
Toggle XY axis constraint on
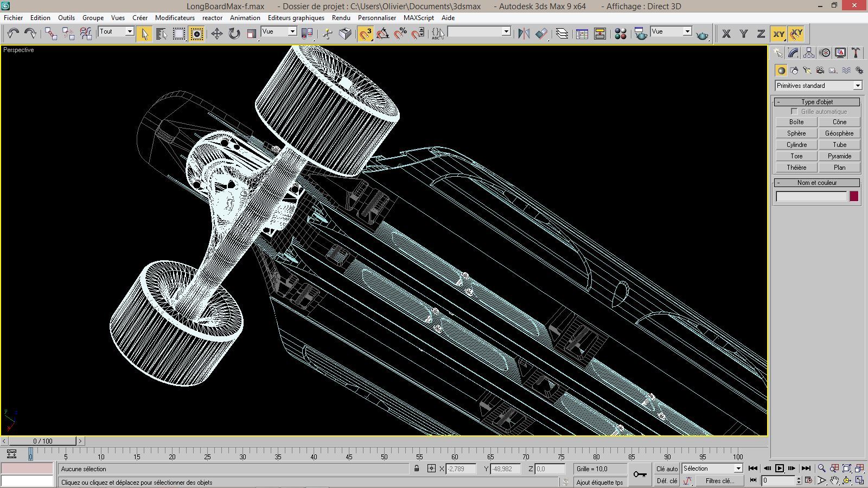[780, 34]
